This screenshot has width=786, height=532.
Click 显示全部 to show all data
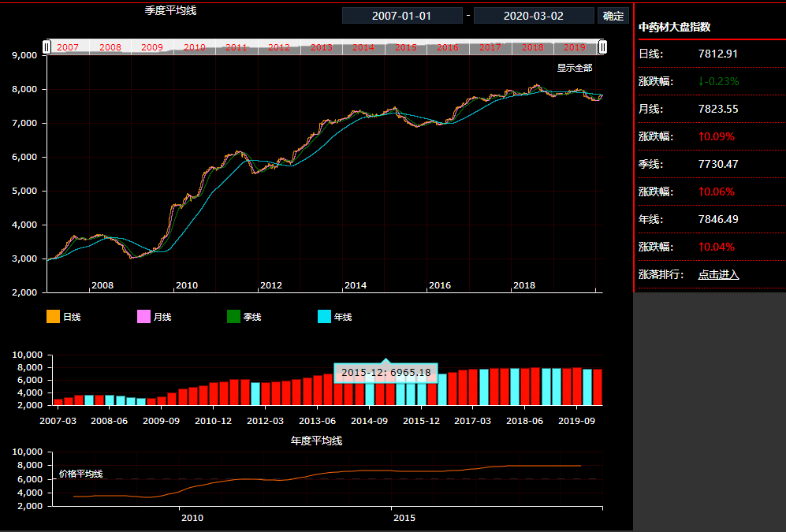574,68
